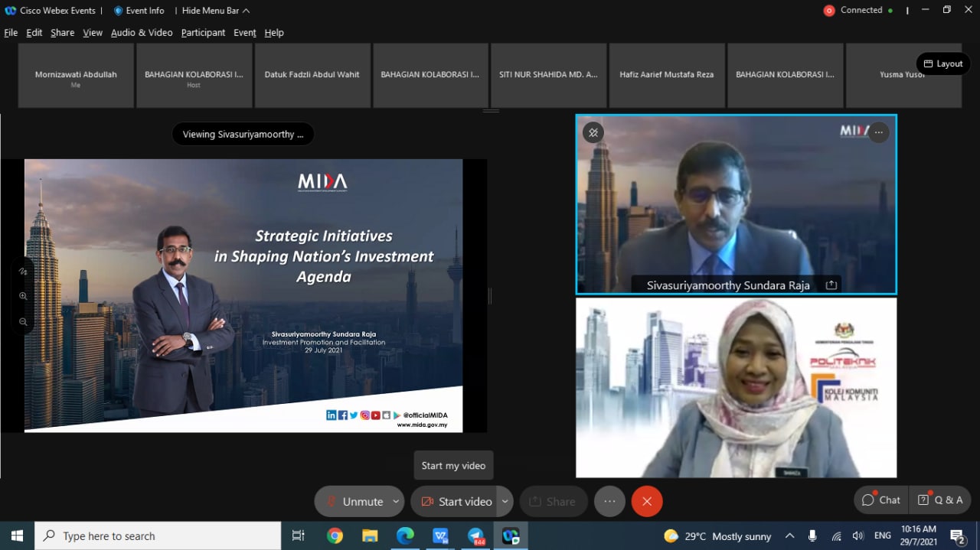
Task: Open the Event menu
Action: pyautogui.click(x=245, y=33)
